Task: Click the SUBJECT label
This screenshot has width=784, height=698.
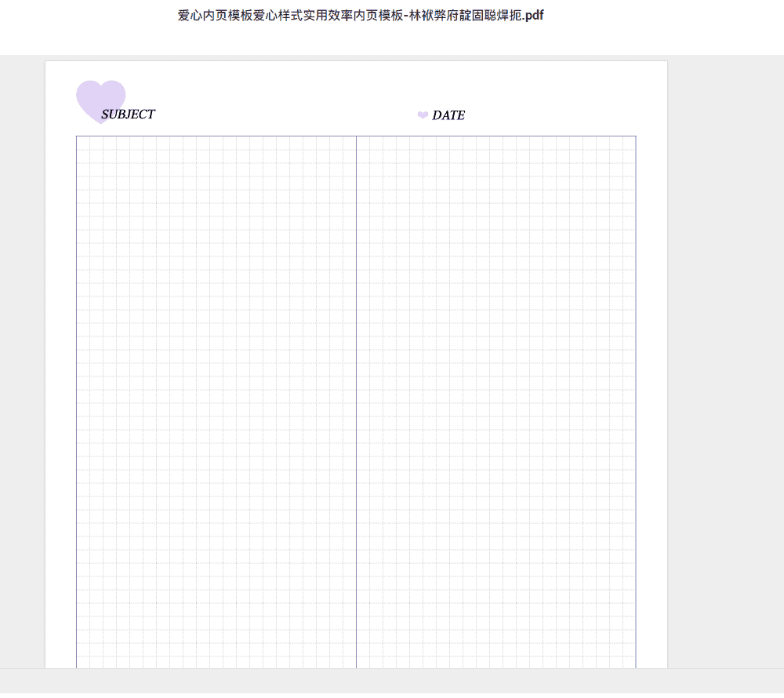Action: 128,115
